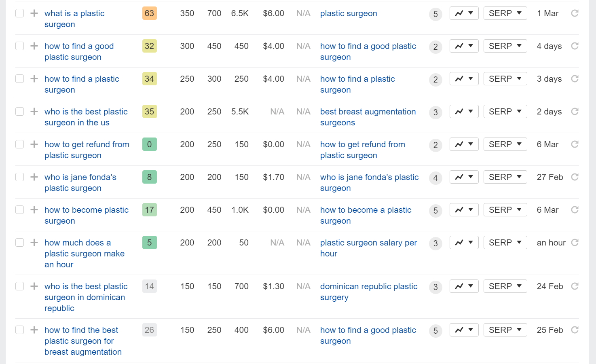This screenshot has height=364, width=596.
Task: Click refresh icon next to '24 Feb'
Action: point(575,286)
